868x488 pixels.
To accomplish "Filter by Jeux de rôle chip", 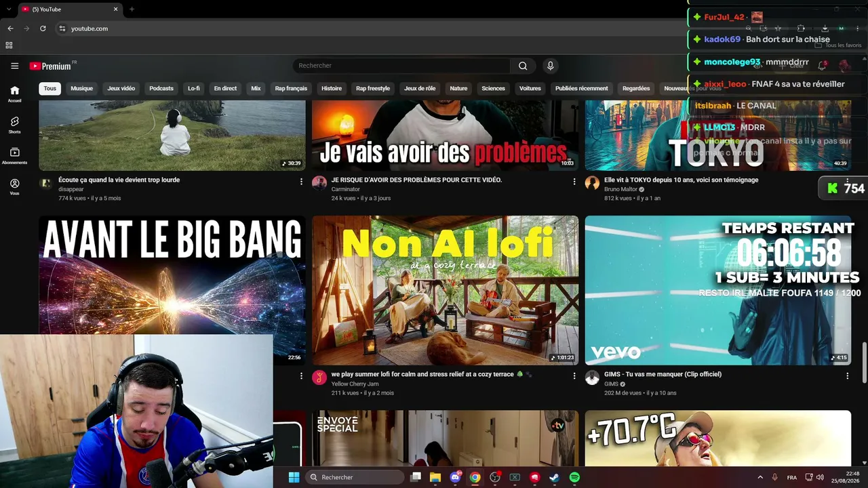I will click(x=420, y=88).
